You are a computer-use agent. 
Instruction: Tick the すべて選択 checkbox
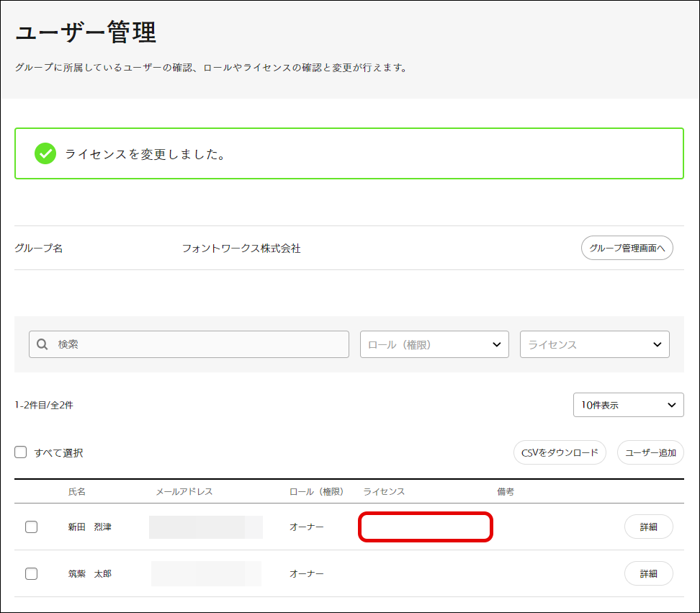tap(21, 453)
